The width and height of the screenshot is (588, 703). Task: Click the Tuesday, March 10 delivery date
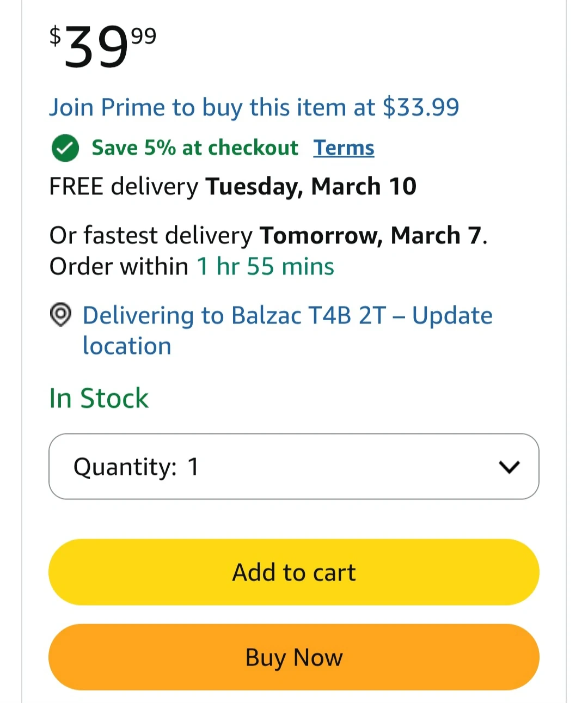[x=310, y=187]
